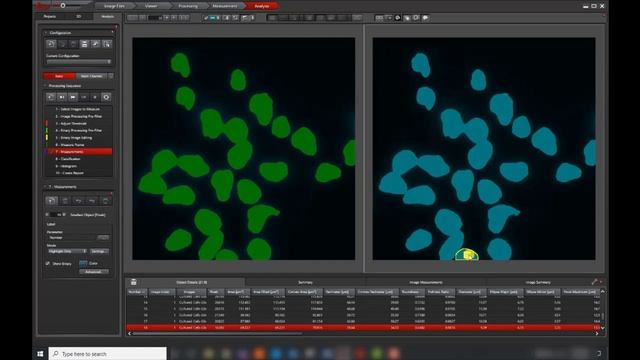Image resolution: width=640 pixels, height=360 pixels.
Task: Sort table by the Number column header
Action: coord(137,292)
